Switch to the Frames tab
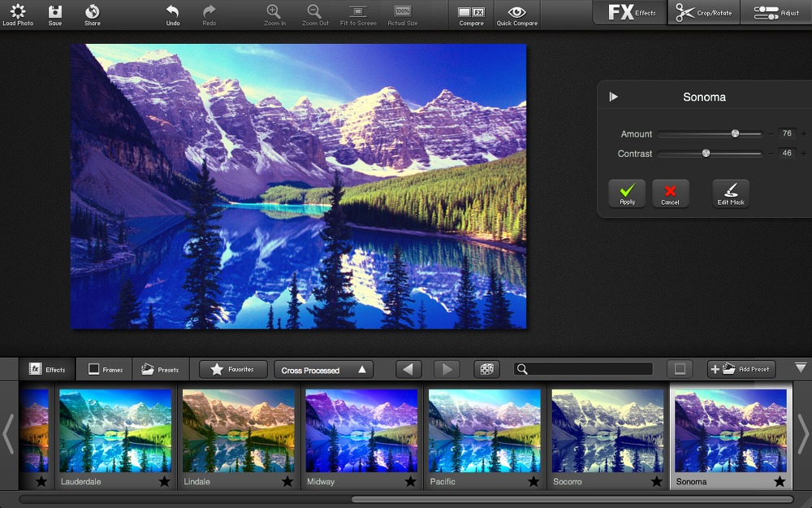The width and height of the screenshot is (812, 508). click(105, 369)
